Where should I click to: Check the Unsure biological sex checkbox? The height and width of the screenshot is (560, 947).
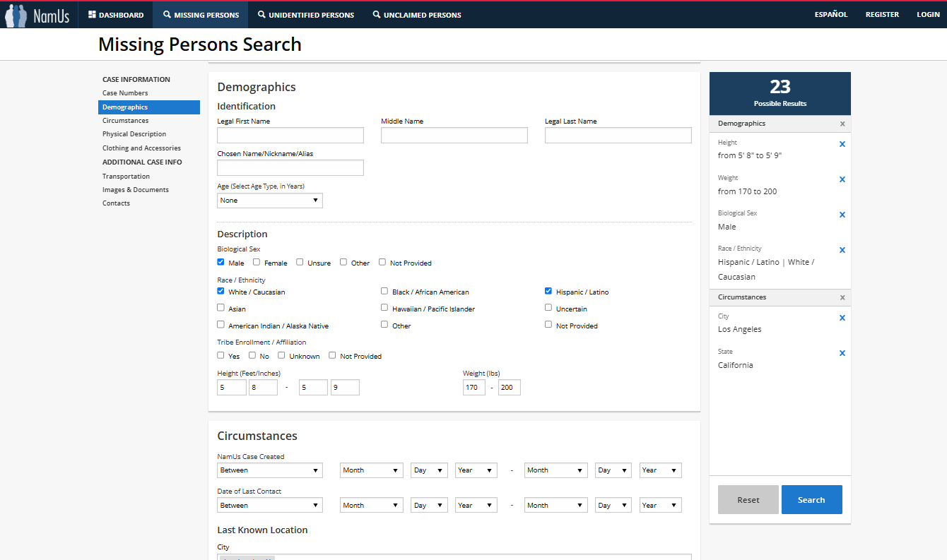pos(300,262)
